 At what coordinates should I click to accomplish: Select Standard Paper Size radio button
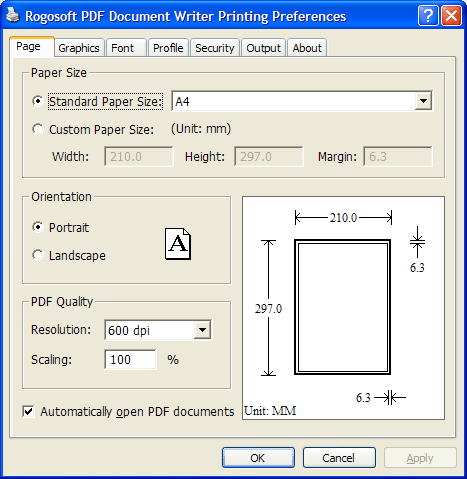(38, 101)
